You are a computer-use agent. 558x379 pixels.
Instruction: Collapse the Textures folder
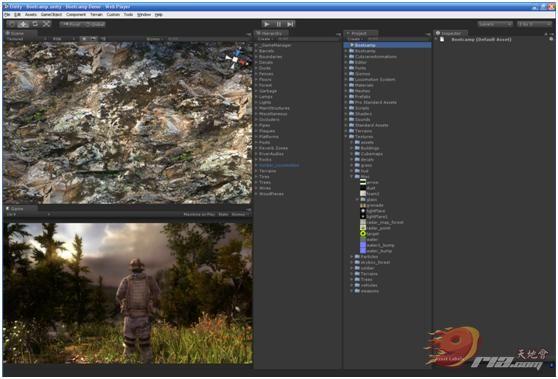tap(346, 137)
